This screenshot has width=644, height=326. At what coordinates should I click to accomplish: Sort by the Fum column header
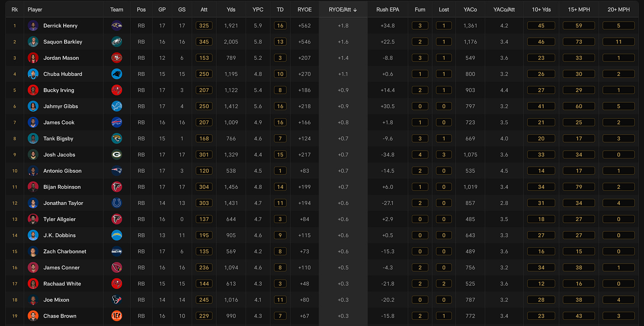(x=420, y=9)
